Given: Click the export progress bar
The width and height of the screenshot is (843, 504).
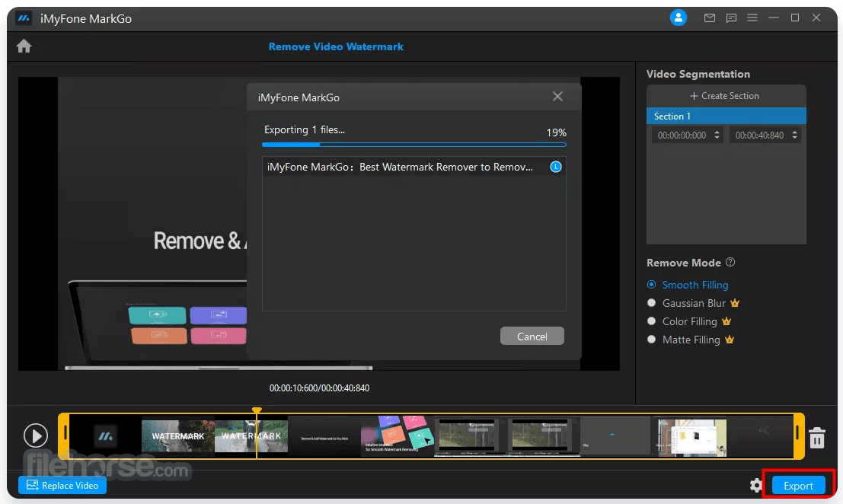Looking at the screenshot, I should pyautogui.click(x=414, y=145).
